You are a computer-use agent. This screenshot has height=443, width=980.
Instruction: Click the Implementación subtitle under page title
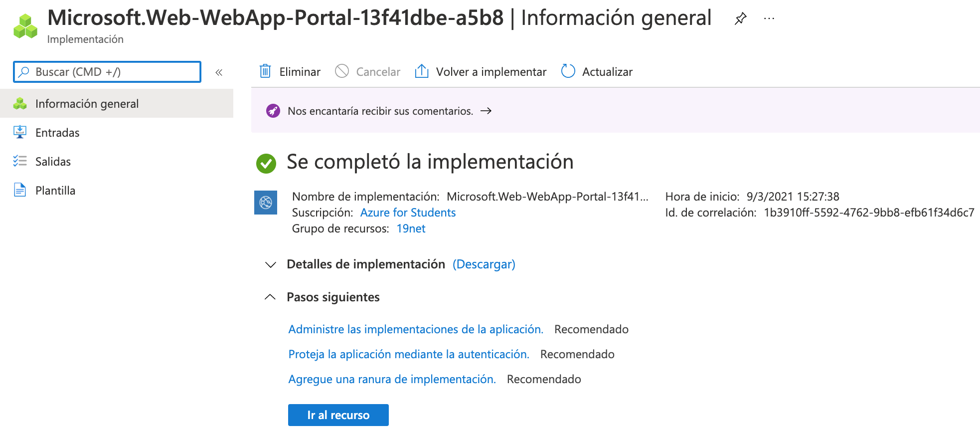(85, 39)
